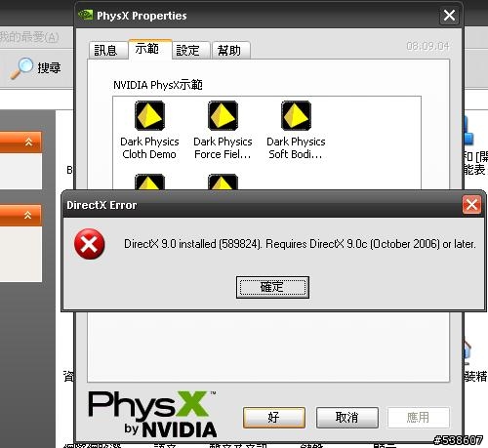Click the NVIDIA logo icon in title bar
Image resolution: width=488 pixels, height=448 pixels.
coord(86,15)
